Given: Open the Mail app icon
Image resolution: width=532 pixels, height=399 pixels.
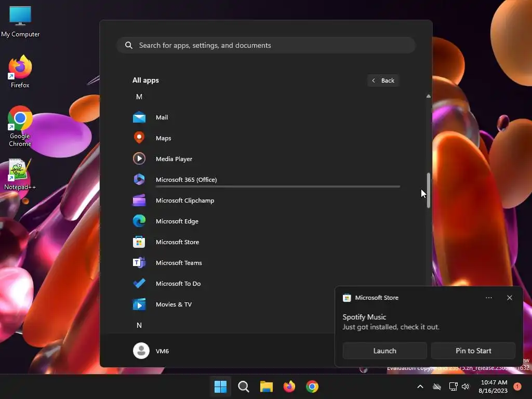Looking at the screenshot, I should [139, 117].
